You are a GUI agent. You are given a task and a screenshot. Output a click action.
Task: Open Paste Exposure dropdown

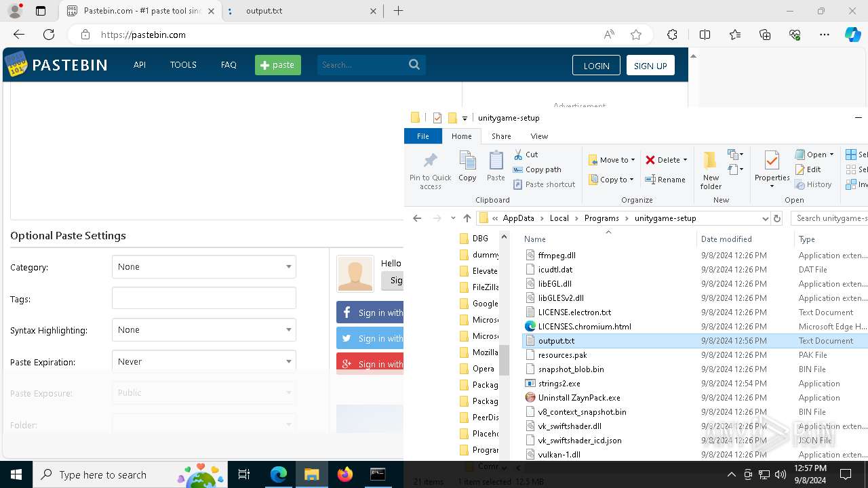pyautogui.click(x=204, y=393)
